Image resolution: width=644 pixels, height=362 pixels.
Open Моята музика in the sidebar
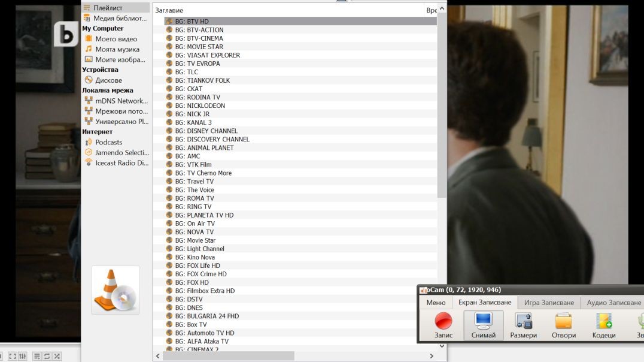[116, 49]
